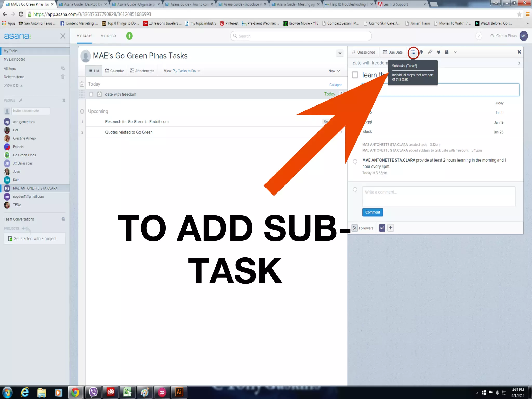This screenshot has width=532, height=399.
Task: Open Viber from taskbar
Action: [93, 392]
